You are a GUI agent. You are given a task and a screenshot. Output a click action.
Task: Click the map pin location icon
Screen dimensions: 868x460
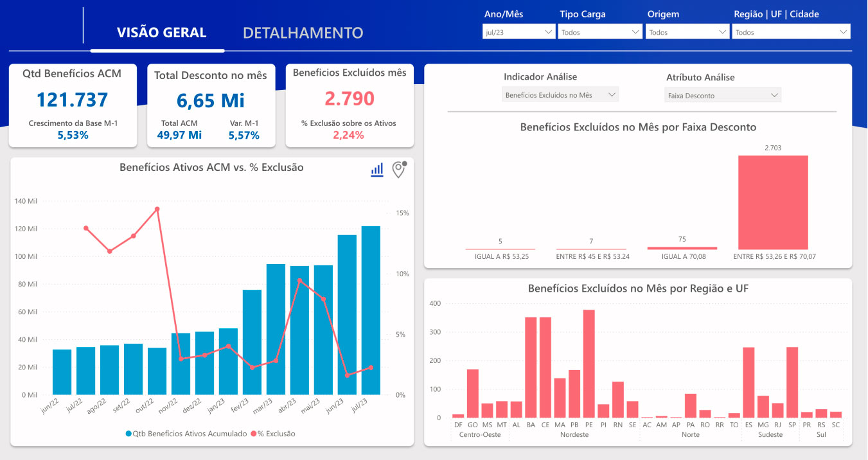click(399, 170)
